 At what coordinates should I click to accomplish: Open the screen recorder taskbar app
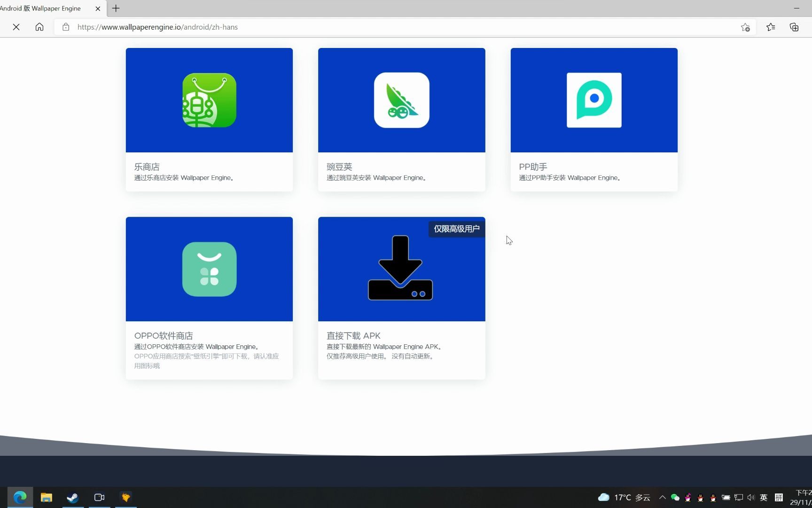click(99, 497)
